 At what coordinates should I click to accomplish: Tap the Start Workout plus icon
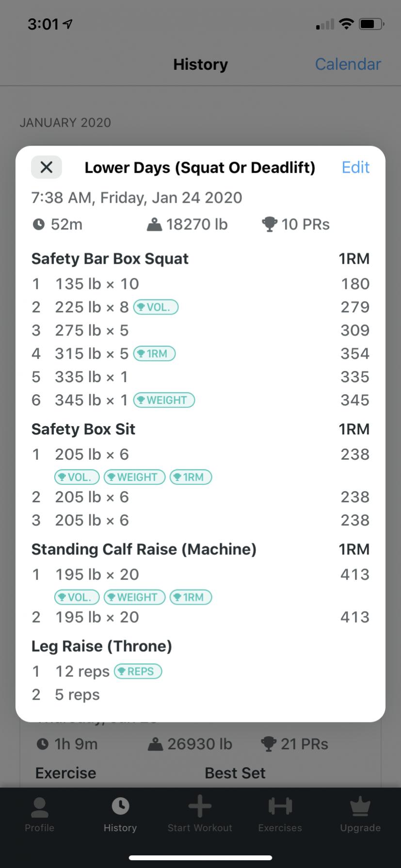[x=200, y=807]
